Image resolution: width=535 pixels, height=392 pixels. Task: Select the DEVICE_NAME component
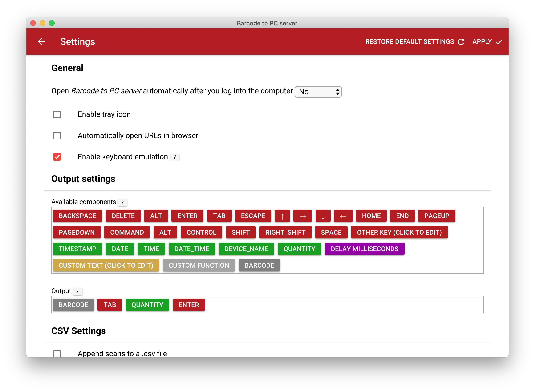click(246, 249)
